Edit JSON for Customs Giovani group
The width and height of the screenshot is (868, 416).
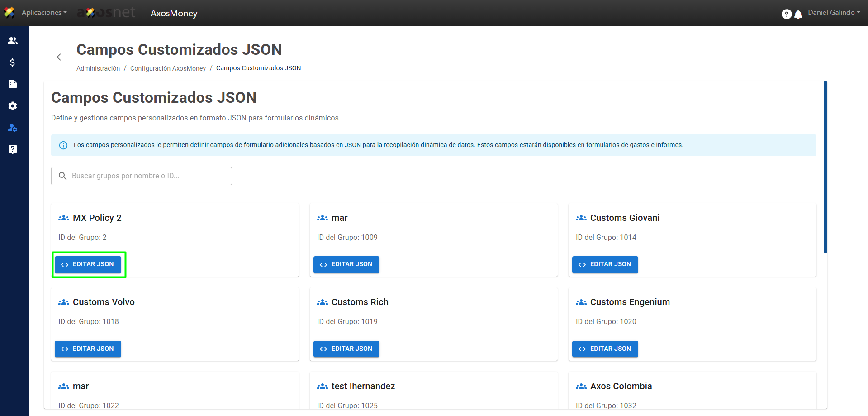605,264
